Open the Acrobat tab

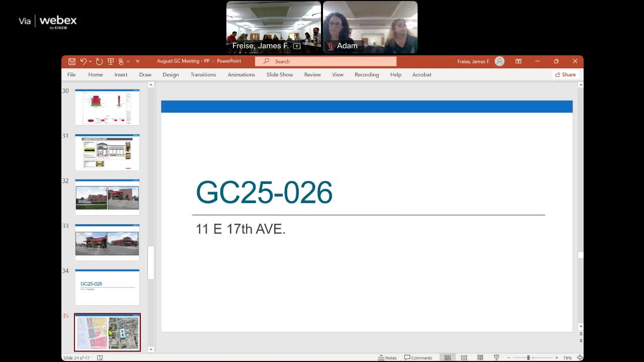tap(422, 74)
